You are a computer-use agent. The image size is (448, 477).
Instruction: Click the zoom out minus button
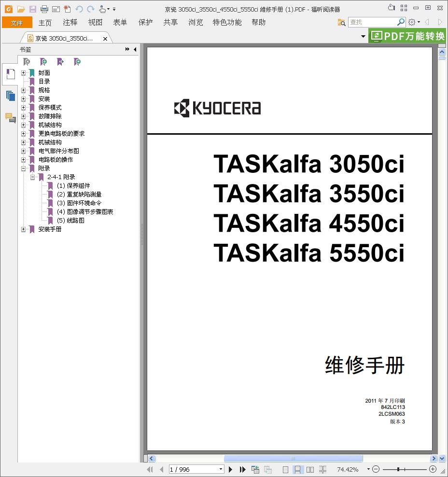click(376, 469)
